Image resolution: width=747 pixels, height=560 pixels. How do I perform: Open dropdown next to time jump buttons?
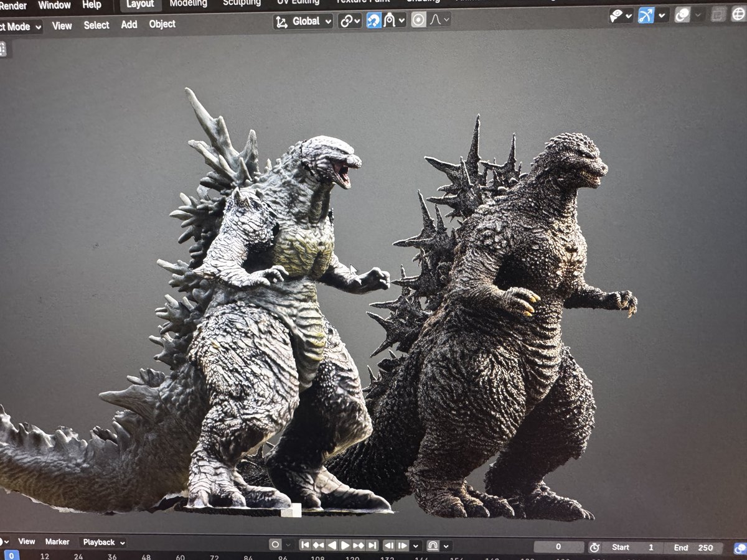[x=416, y=546]
